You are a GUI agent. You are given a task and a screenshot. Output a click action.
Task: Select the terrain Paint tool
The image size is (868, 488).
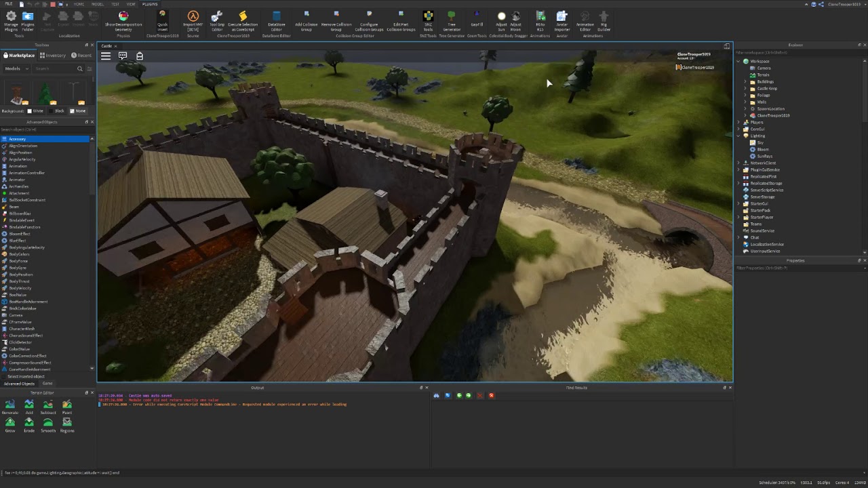click(67, 407)
